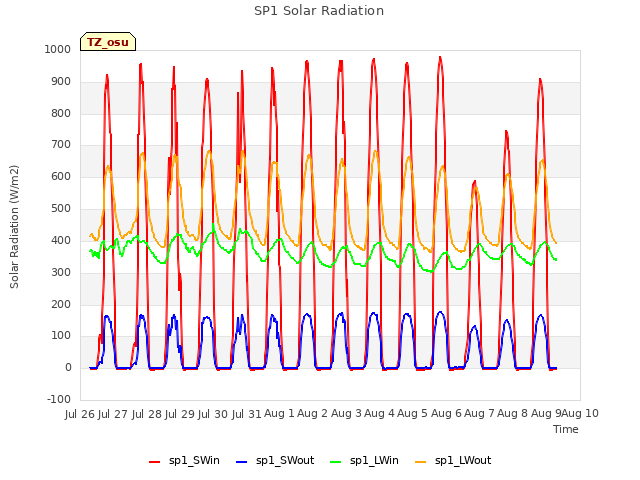Click the Aug 8 x-axis date label

(512, 414)
